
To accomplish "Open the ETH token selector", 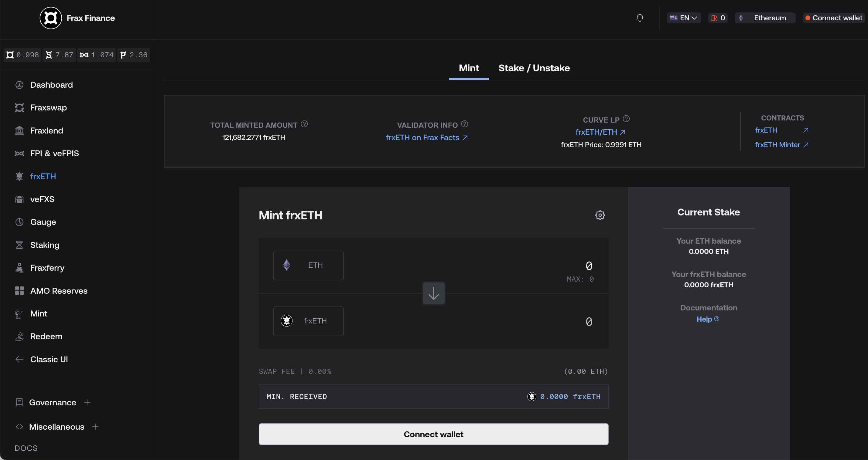I will tap(308, 266).
